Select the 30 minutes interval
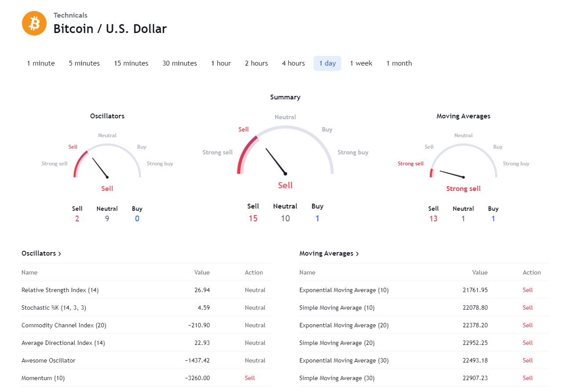This screenshot has width=573, height=392. [x=179, y=63]
